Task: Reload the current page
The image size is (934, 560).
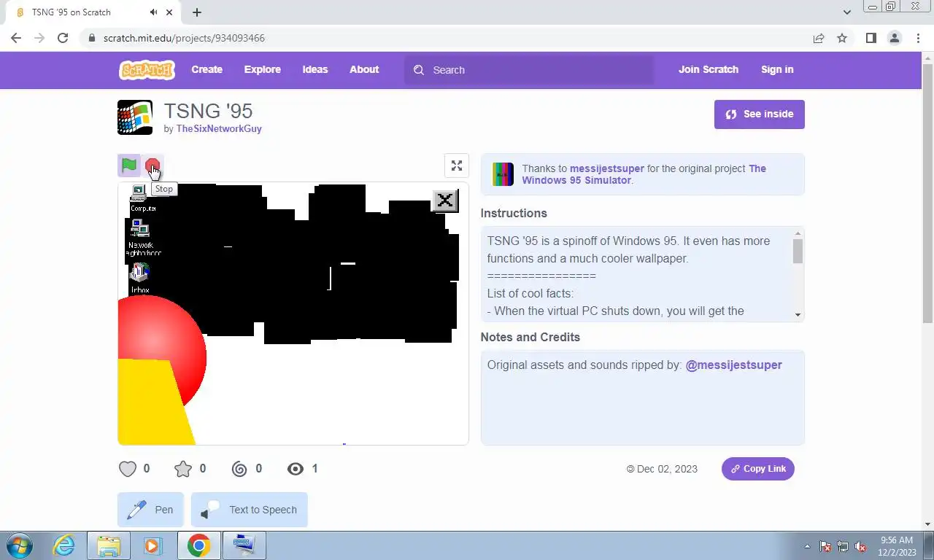Action: point(63,38)
